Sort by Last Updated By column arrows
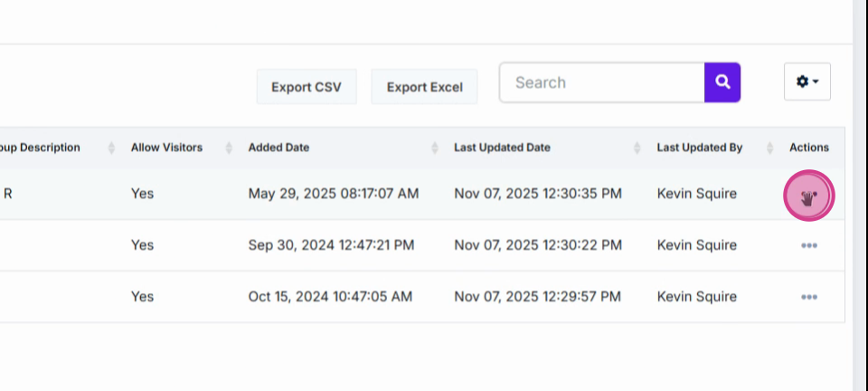 pyautogui.click(x=769, y=148)
